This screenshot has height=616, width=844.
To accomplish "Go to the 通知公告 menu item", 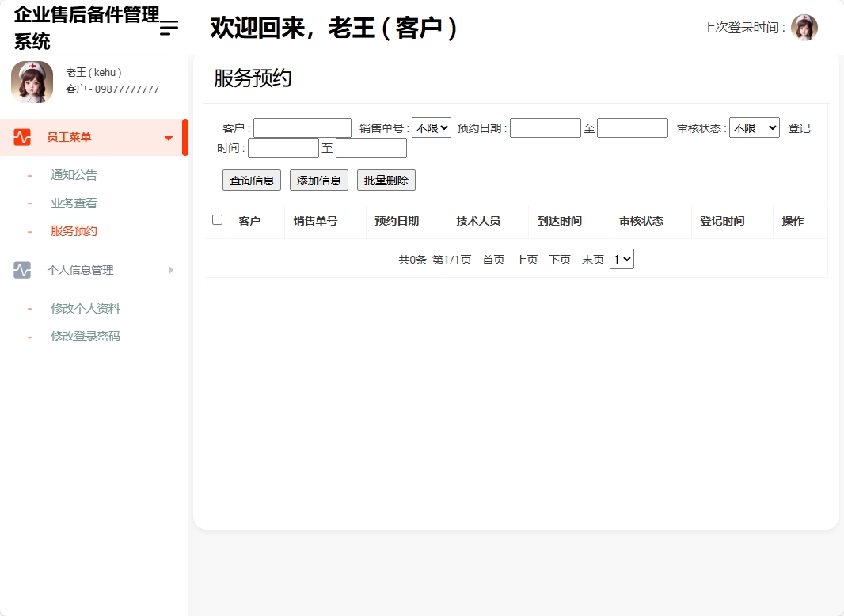I will [73, 175].
